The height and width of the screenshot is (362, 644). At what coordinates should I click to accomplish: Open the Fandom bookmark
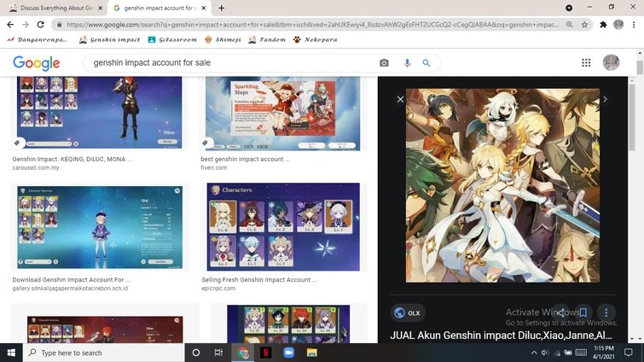click(x=267, y=39)
